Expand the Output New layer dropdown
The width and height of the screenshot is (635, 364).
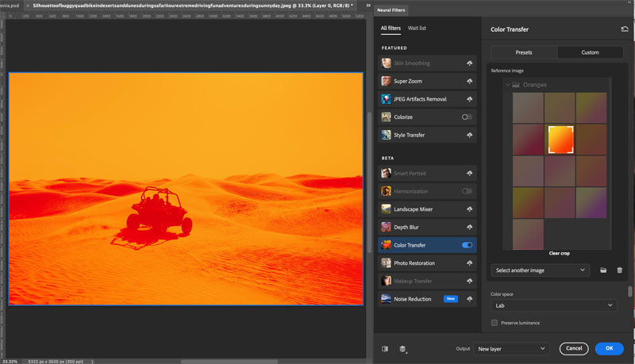[511, 348]
